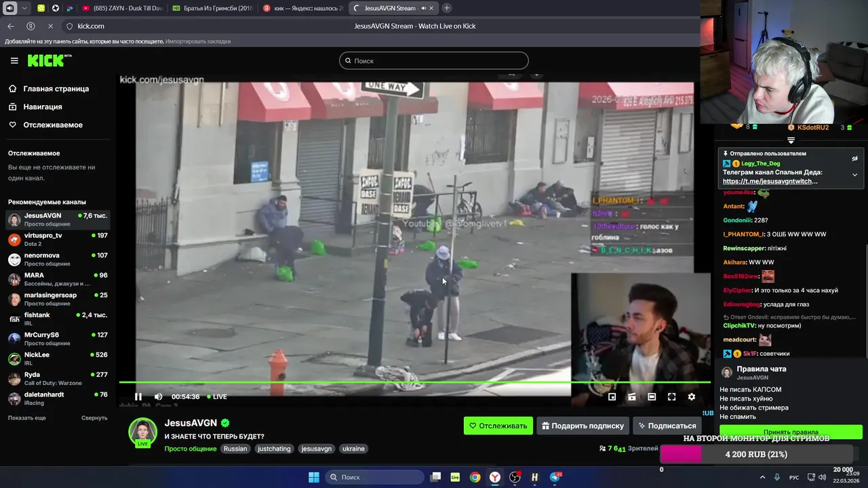
Task: Show hidden system tray icons
Action: (762, 477)
